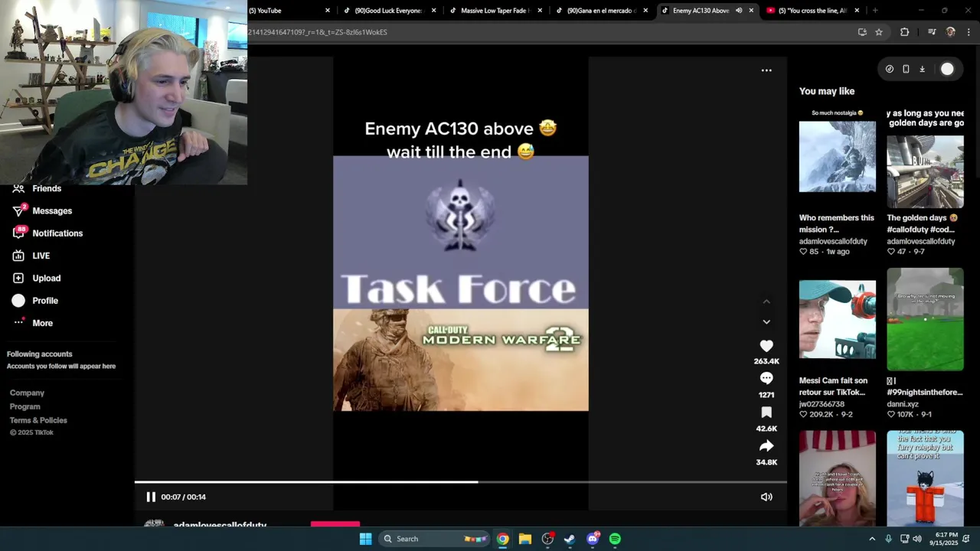Mute the 'Enemy AC130 Above' tab audio
The image size is (980, 551).
[739, 11]
